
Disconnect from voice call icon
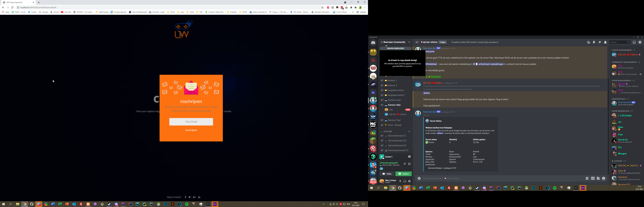point(410,164)
